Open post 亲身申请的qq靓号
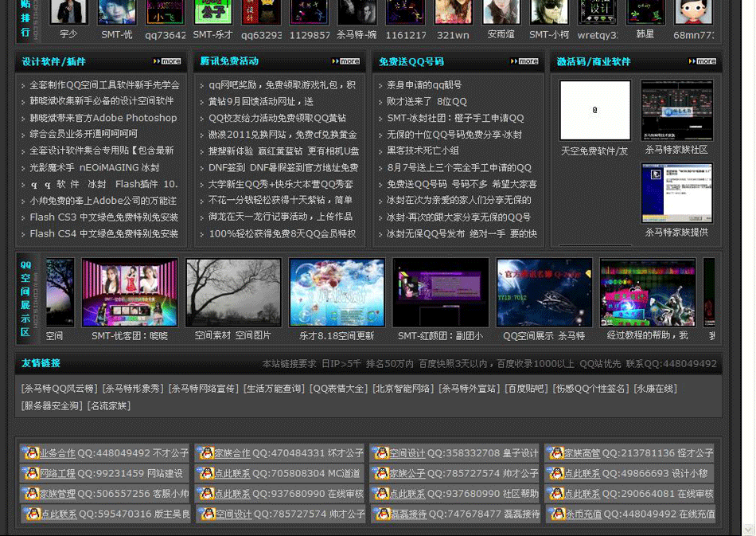 [x=424, y=85]
